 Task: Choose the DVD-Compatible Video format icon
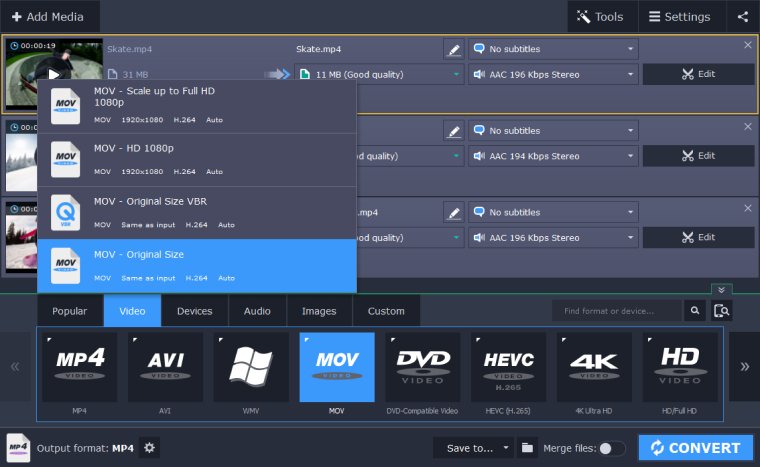tap(423, 367)
